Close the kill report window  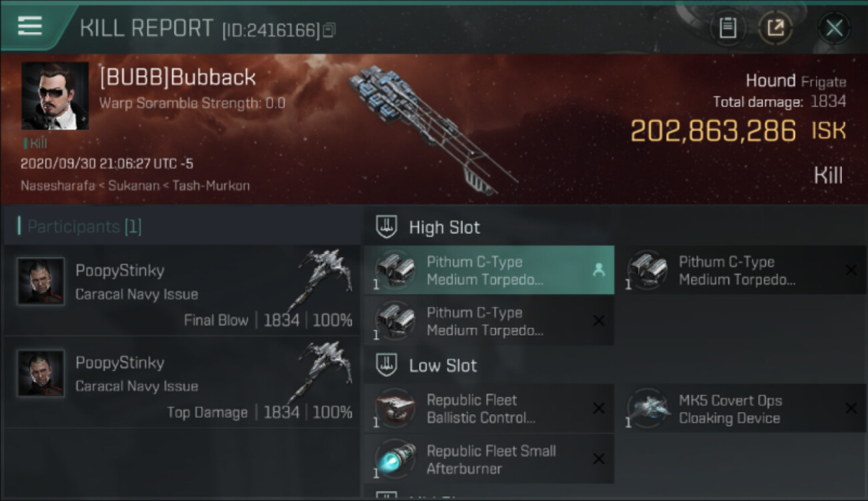[834, 28]
